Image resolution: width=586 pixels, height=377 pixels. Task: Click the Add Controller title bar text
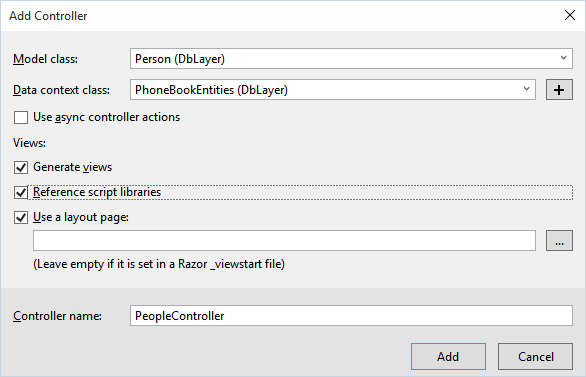coord(48,16)
